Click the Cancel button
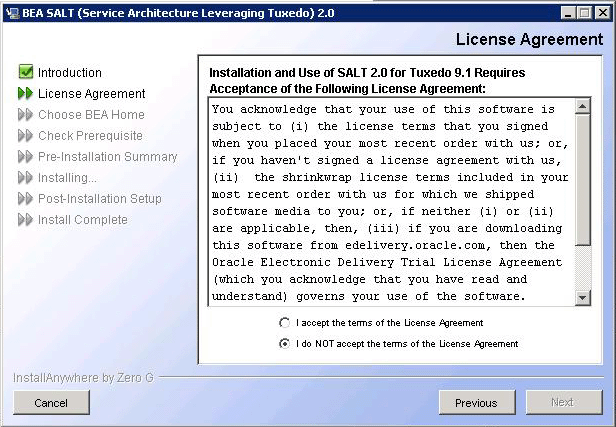Screen dimensions: 616x427 point(51,403)
